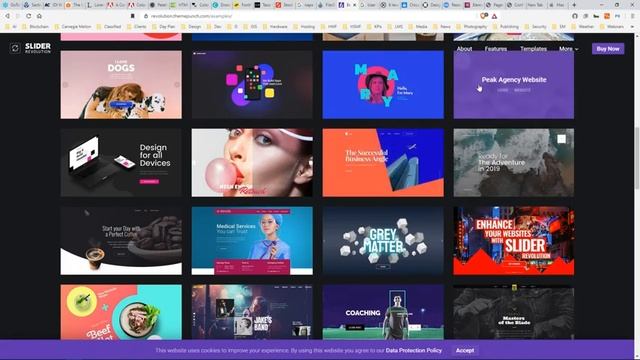Open the Hardware bookmarks folder
This screenshot has width=640, height=360.
tap(275, 27)
